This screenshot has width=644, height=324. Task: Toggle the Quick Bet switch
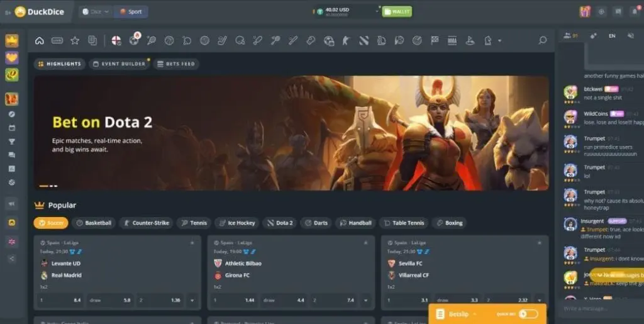pos(528,313)
